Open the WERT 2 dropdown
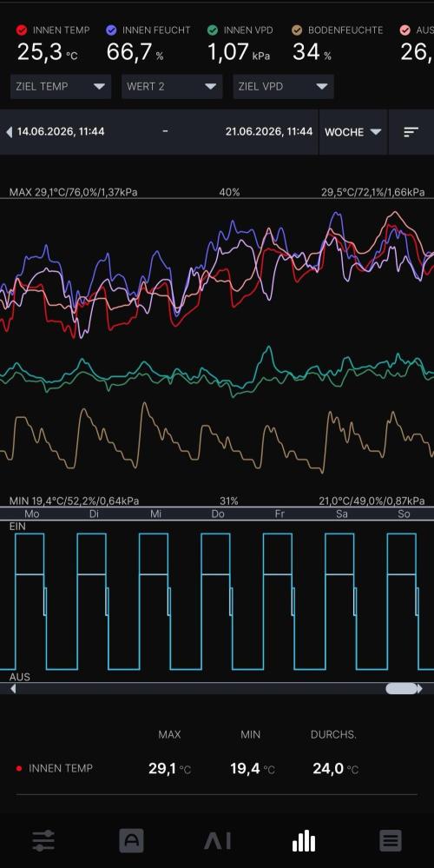This screenshot has width=434, height=868. [x=172, y=86]
